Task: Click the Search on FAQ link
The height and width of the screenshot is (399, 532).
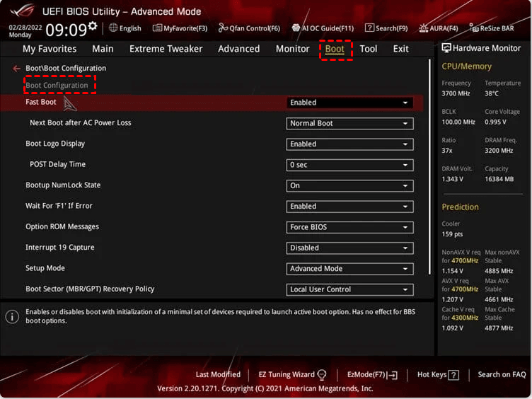Action: [502, 374]
